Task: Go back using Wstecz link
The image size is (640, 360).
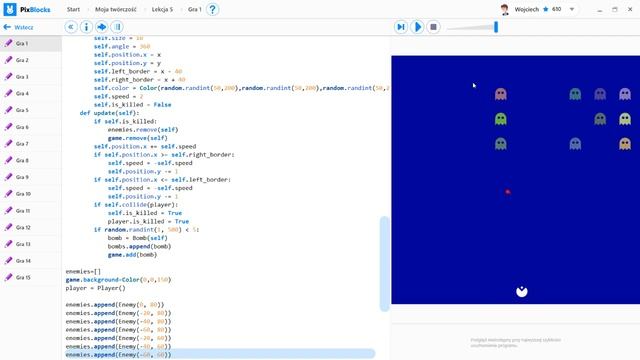Action: (18, 27)
